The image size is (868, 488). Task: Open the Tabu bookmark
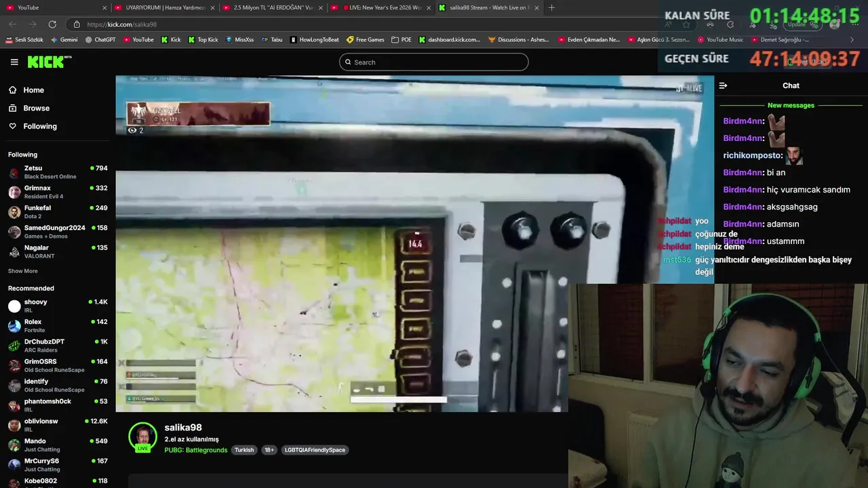(x=272, y=40)
